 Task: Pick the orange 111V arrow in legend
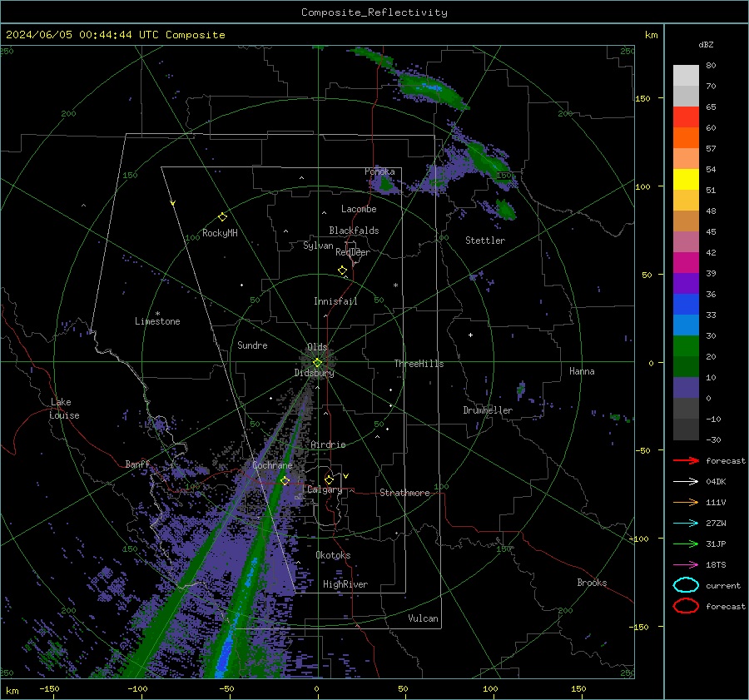click(x=686, y=502)
